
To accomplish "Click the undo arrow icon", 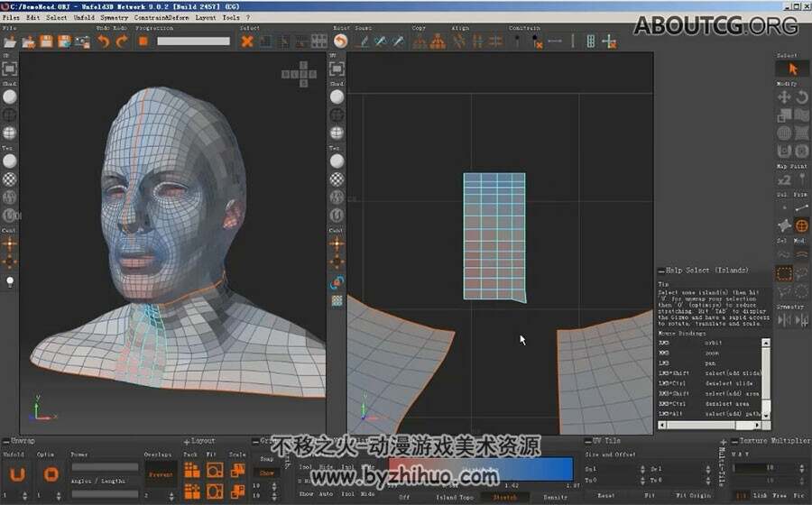I will pyautogui.click(x=104, y=41).
